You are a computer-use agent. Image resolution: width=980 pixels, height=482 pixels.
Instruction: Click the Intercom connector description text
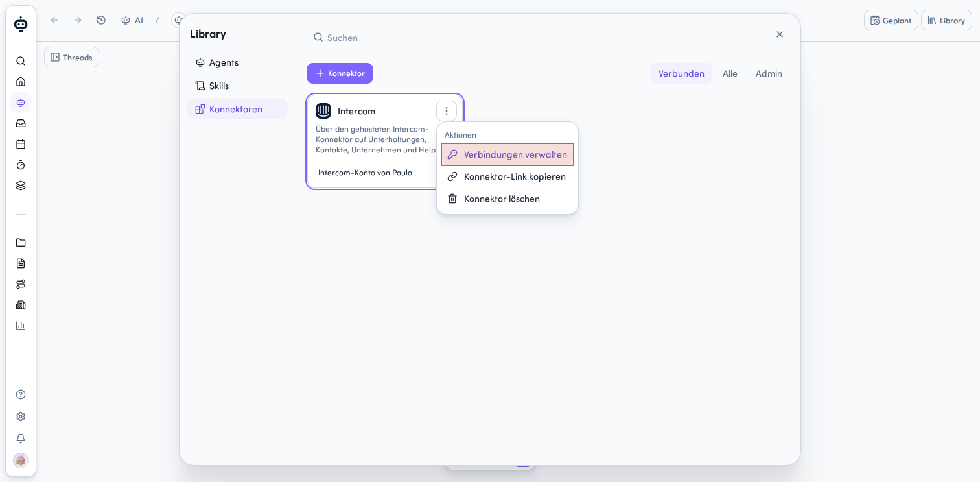tap(376, 139)
